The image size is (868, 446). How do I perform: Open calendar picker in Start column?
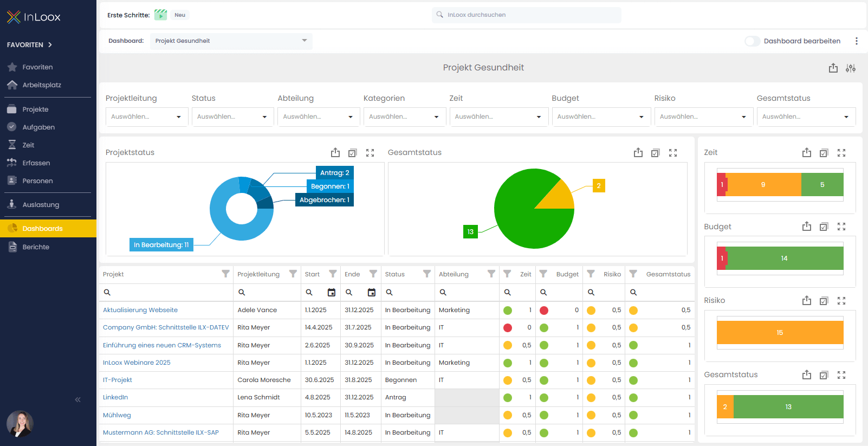pyautogui.click(x=332, y=293)
